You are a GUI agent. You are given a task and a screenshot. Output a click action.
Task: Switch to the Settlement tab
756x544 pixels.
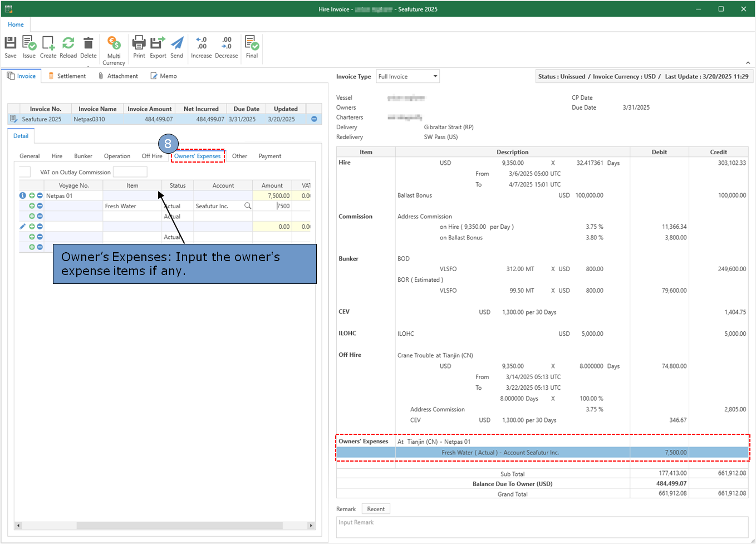coord(67,76)
